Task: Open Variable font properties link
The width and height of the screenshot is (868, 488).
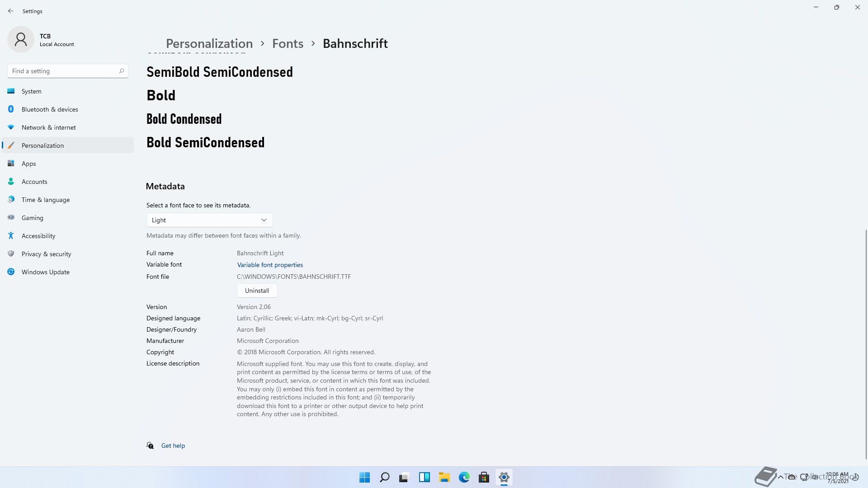Action: pyautogui.click(x=270, y=265)
